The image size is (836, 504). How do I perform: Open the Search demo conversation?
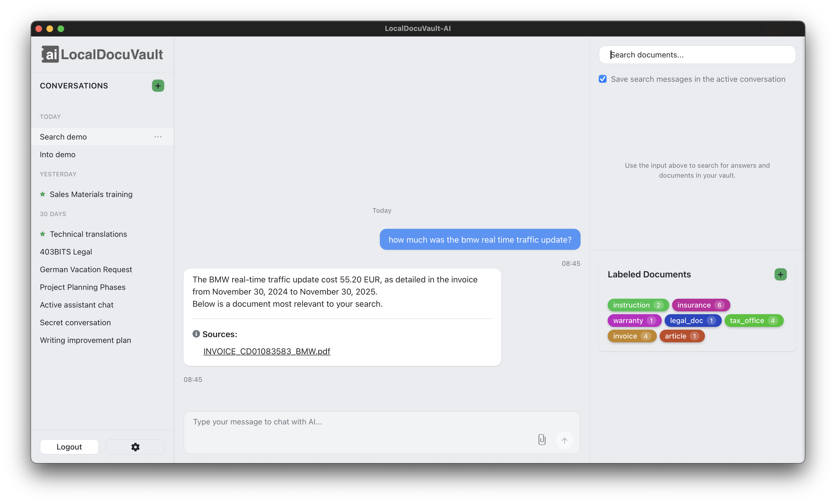click(x=102, y=137)
